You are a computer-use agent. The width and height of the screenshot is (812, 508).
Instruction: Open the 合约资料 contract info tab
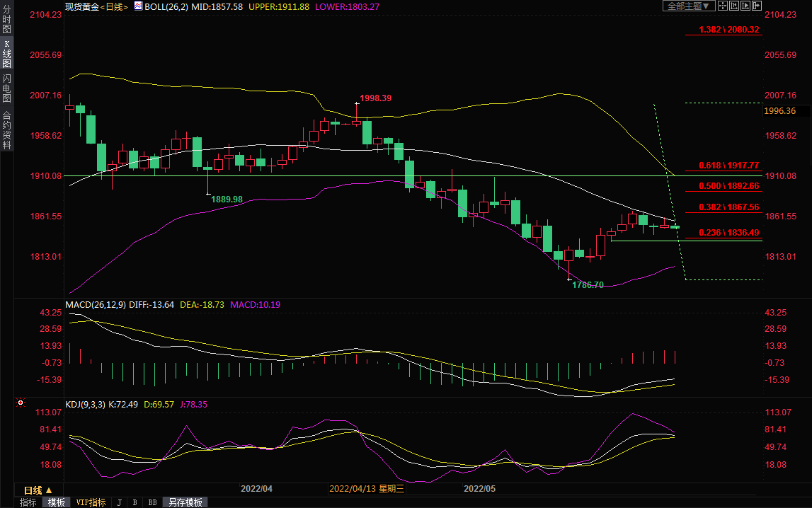tap(6, 129)
